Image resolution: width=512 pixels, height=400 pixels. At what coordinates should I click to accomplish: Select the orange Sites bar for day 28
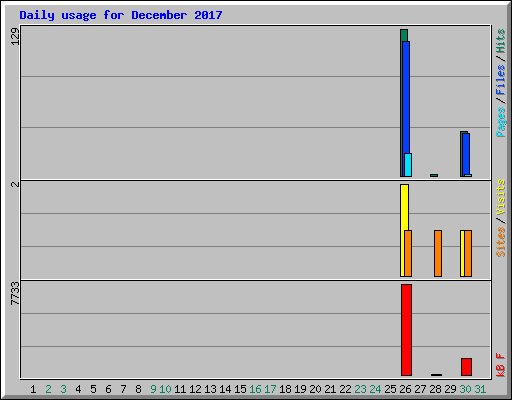[438, 253]
